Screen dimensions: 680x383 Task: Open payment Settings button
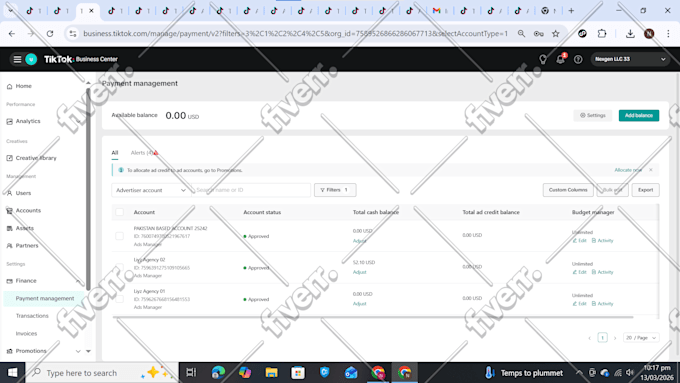(593, 115)
